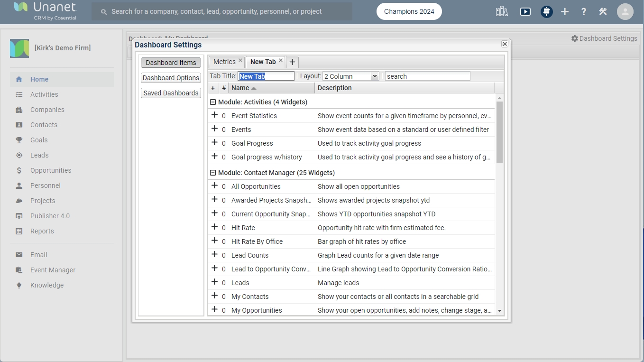This screenshot has width=644, height=362.
Task: Open the tools wrench icon in header
Action: click(x=603, y=12)
